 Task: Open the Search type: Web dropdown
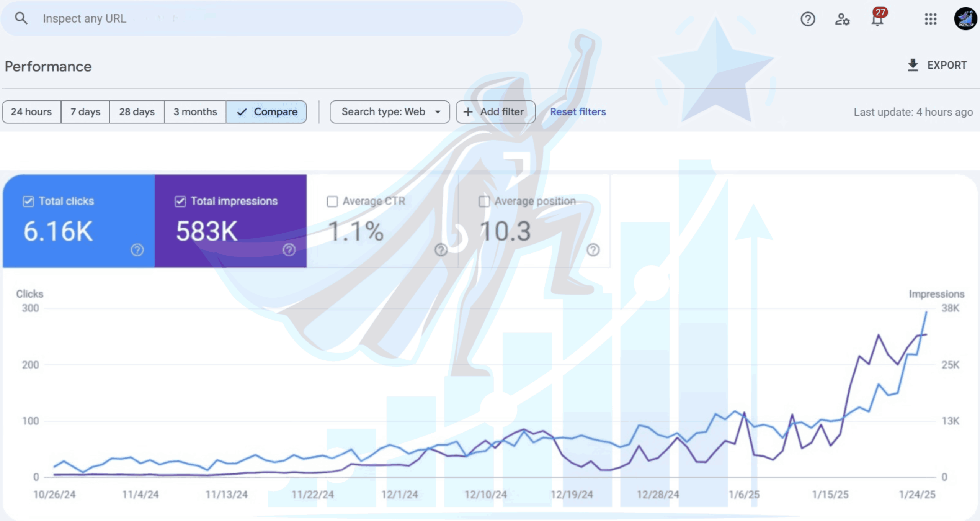click(x=389, y=112)
